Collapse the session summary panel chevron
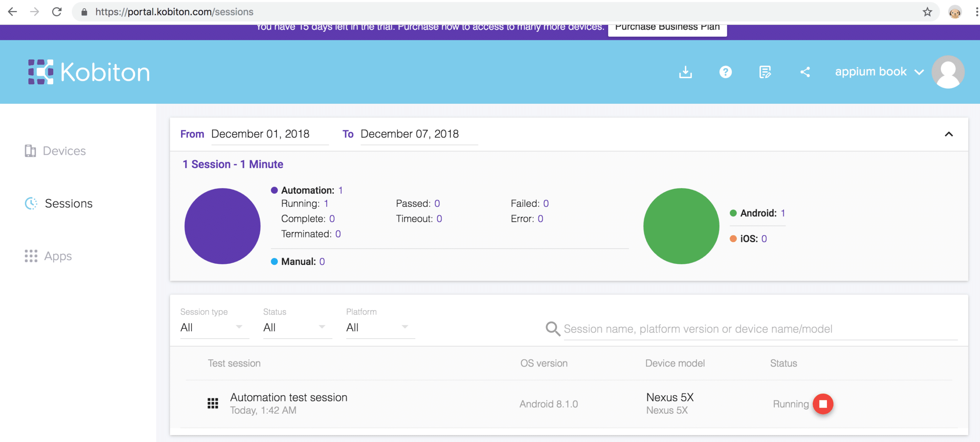Screen dimensions: 980x442 tap(949, 134)
